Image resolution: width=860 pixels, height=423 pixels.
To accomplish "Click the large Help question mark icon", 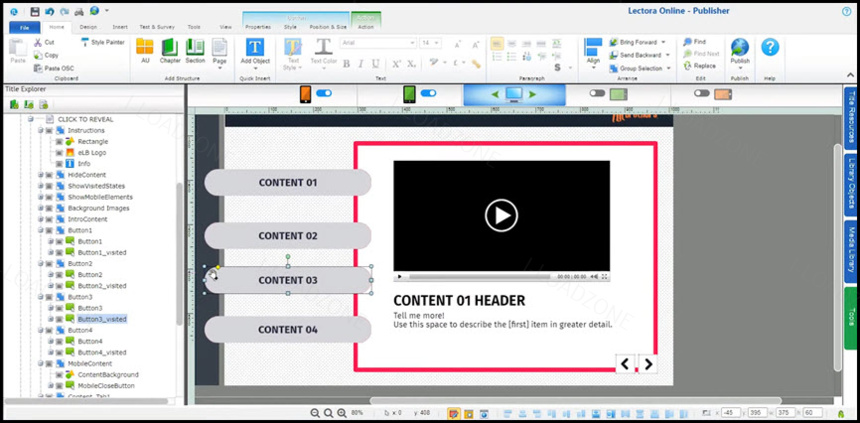I will coord(770,47).
